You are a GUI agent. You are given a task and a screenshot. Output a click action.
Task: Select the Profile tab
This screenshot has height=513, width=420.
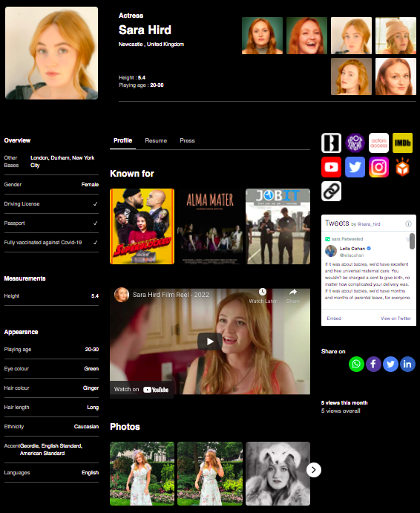coord(122,140)
